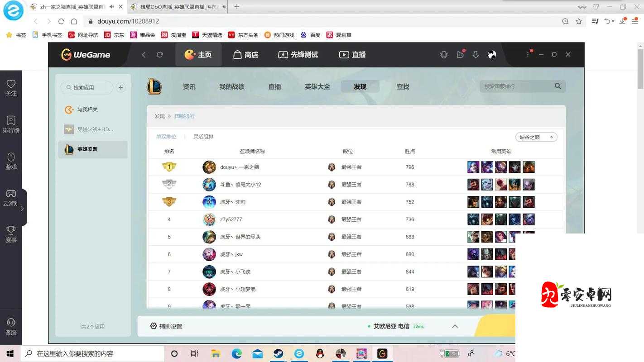Image resolution: width=644 pixels, height=362 pixels.
Task: Select 英雄联盟 in sidebar
Action: (92, 149)
